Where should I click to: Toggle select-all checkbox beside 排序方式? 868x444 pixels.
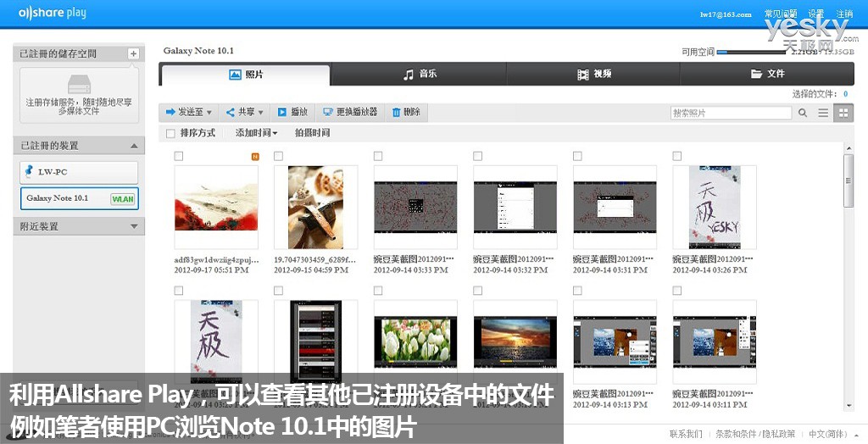point(170,133)
